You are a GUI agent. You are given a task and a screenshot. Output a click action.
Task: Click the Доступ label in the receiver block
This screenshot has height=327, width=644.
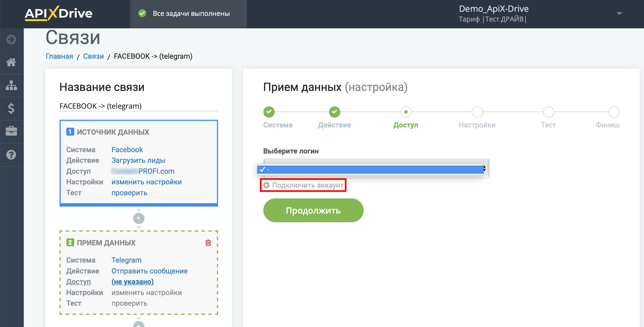click(x=78, y=282)
